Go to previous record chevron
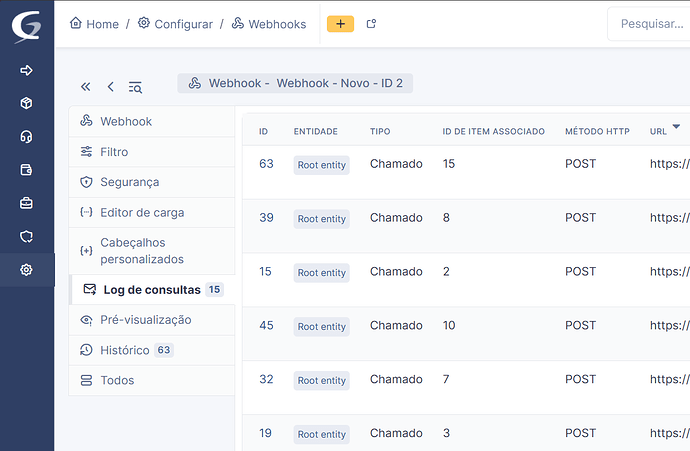The width and height of the screenshot is (690, 451). tap(110, 87)
